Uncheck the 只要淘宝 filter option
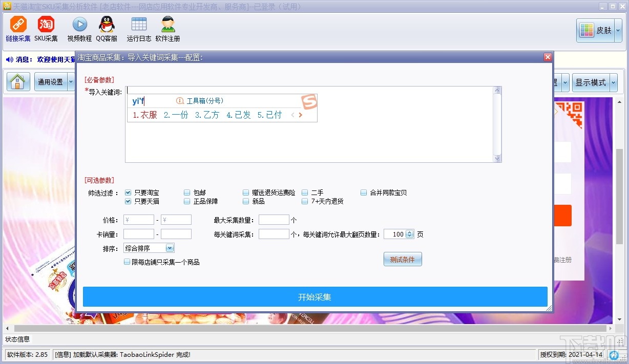The width and height of the screenshot is (629, 364). click(127, 192)
